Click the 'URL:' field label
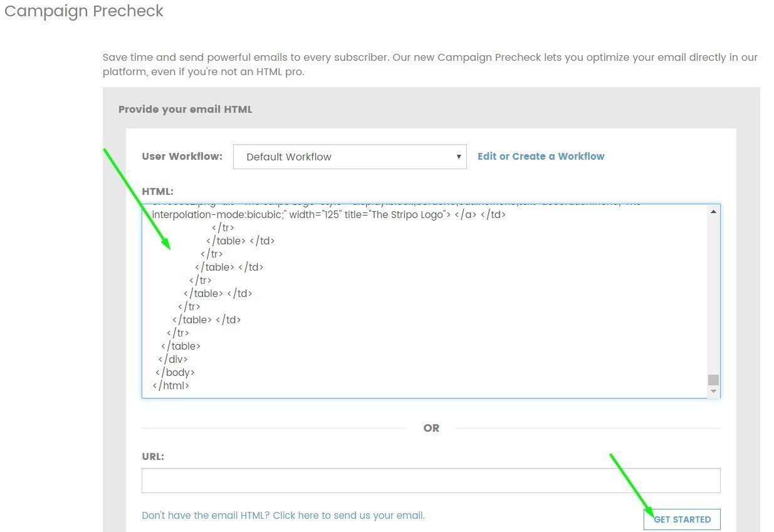 coord(153,456)
